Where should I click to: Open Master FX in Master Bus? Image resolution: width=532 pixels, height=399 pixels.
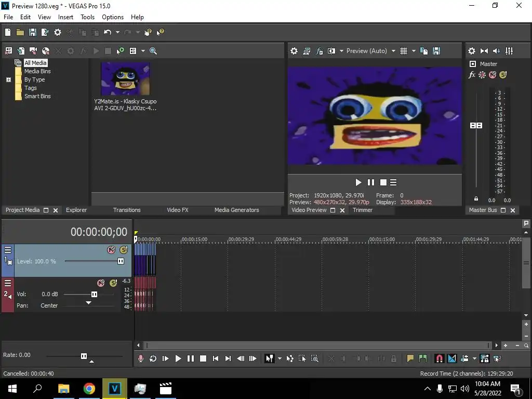point(472,75)
